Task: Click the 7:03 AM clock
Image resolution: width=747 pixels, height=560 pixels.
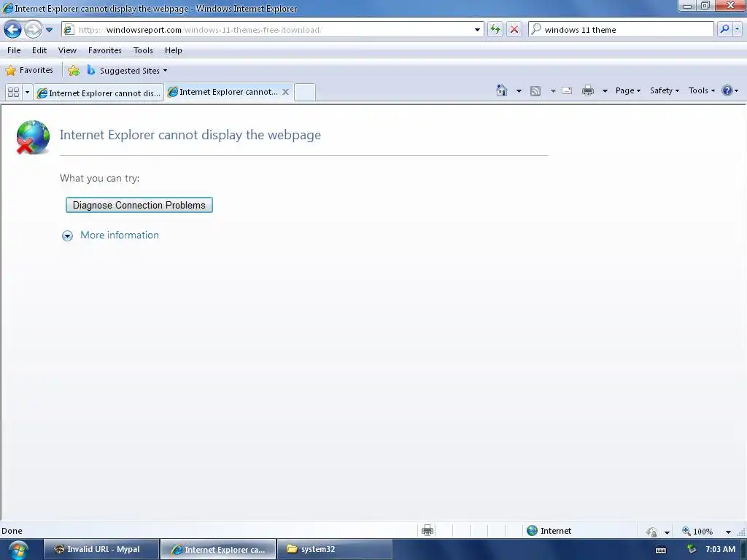Action: click(x=720, y=549)
